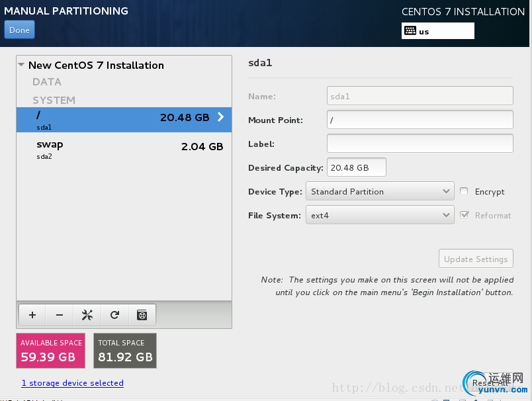This screenshot has height=401, width=532.
Task: Open the 1 storage device selected link
Action: pos(73,383)
